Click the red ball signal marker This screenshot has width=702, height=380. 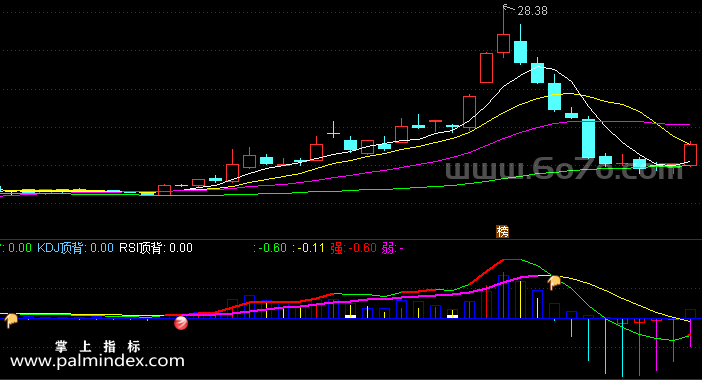pyautogui.click(x=181, y=323)
